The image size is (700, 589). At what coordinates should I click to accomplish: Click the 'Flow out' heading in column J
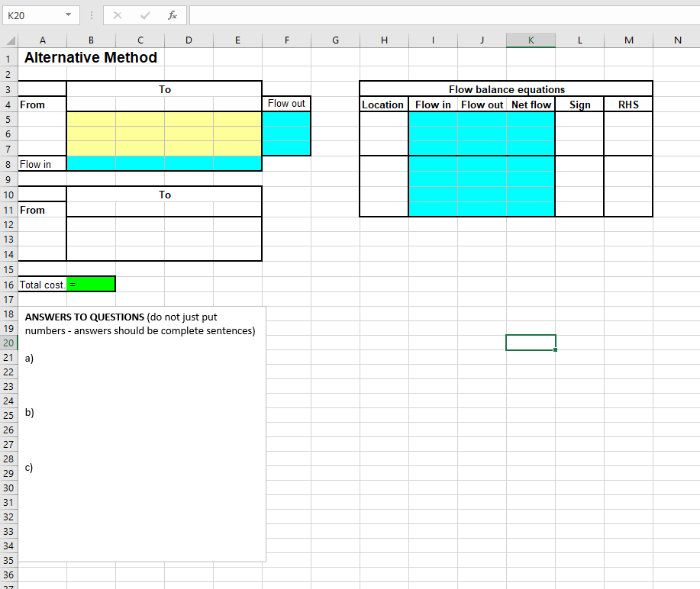point(482,105)
